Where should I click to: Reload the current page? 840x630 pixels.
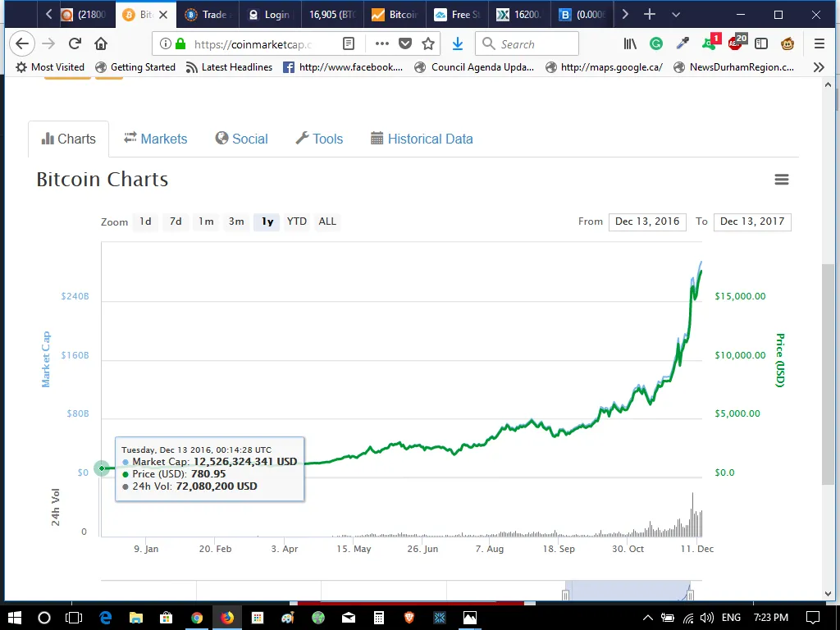coord(75,44)
